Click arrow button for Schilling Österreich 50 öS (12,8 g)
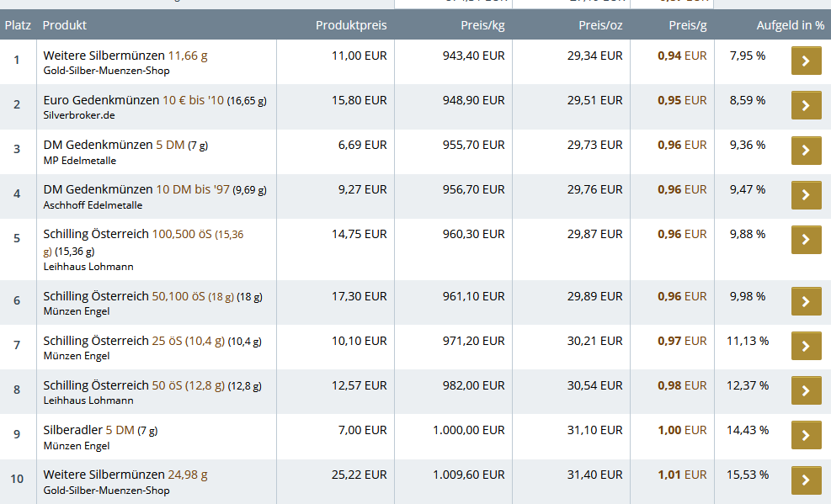 pyautogui.click(x=806, y=390)
